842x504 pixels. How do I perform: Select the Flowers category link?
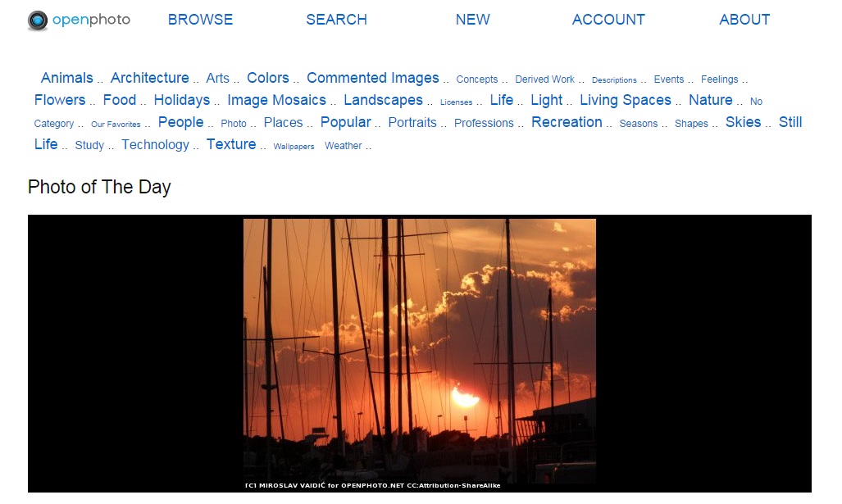click(60, 100)
